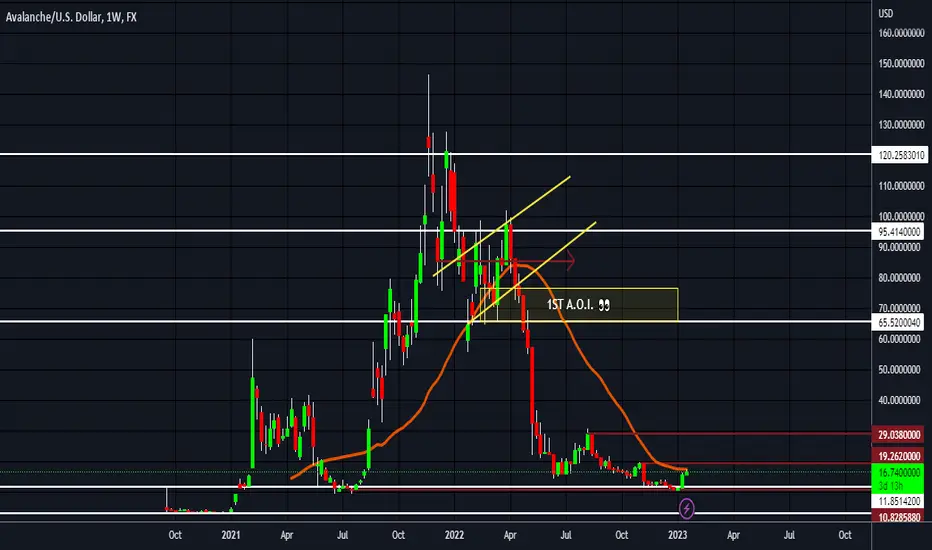Click the 160.0000000 price scale value

(x=901, y=33)
